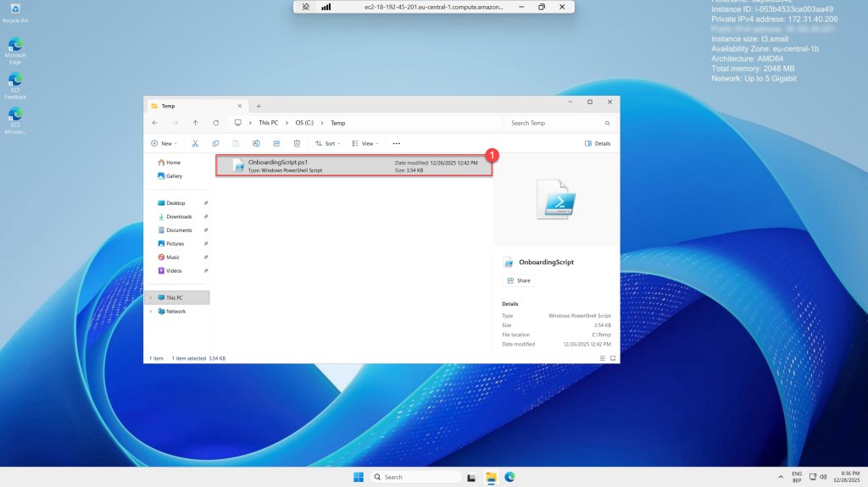
Task: Delete file using the trash icon
Action: (297, 144)
